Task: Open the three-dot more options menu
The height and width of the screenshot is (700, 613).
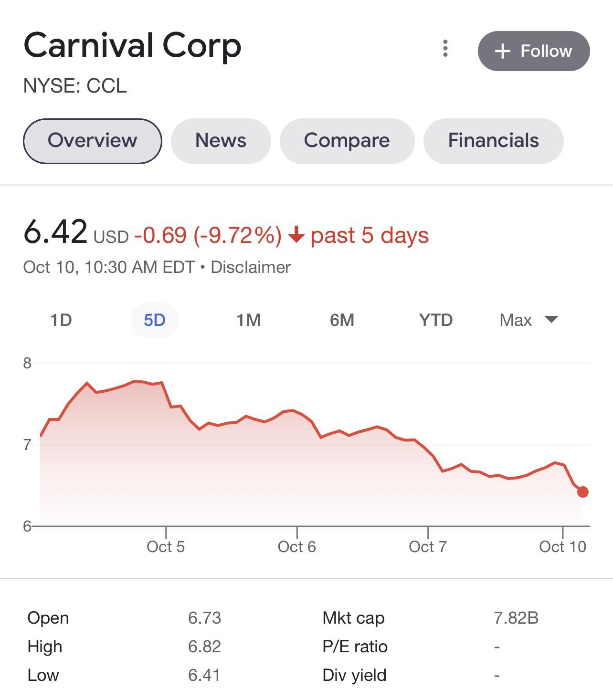Action: [x=445, y=49]
